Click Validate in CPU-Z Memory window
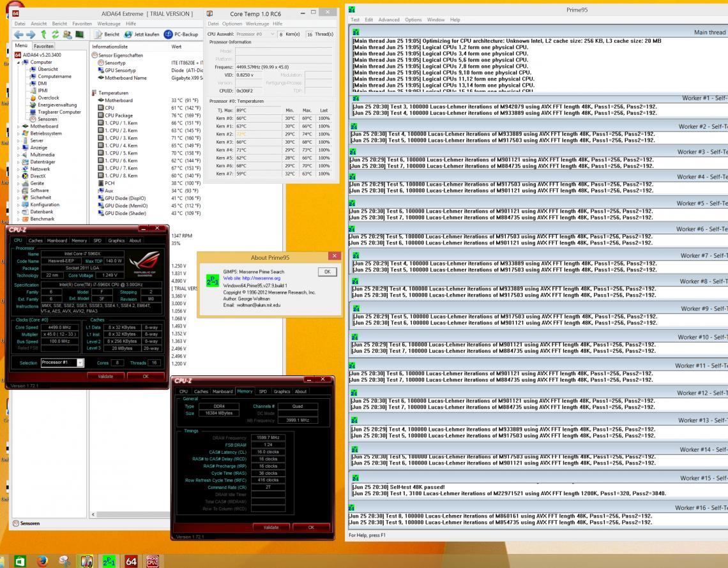728x568 pixels. click(271, 527)
